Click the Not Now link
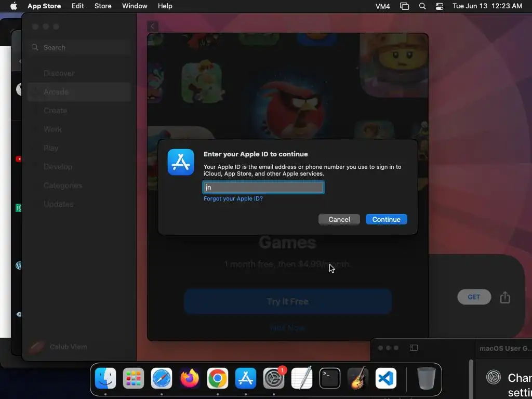 (x=287, y=328)
